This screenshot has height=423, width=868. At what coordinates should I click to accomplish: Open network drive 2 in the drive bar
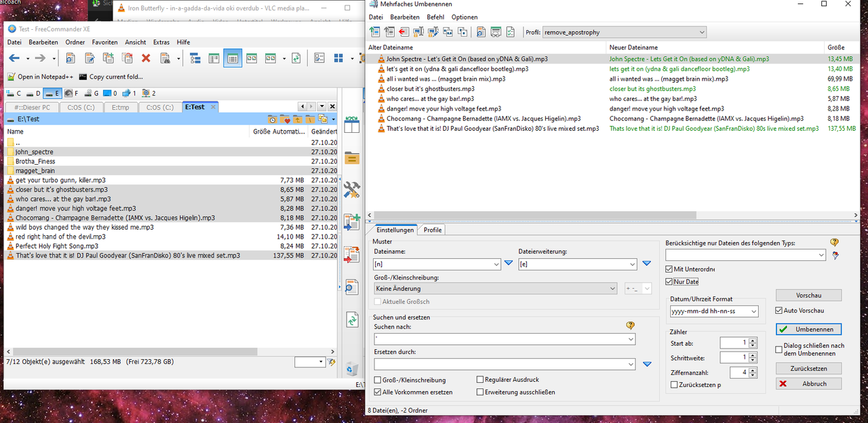click(x=149, y=93)
